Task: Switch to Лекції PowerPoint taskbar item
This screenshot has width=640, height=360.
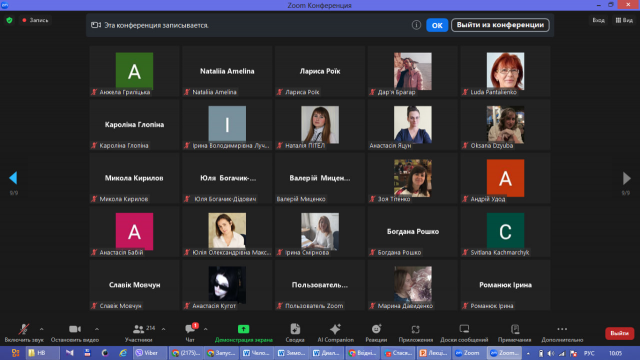Action: coord(434,353)
